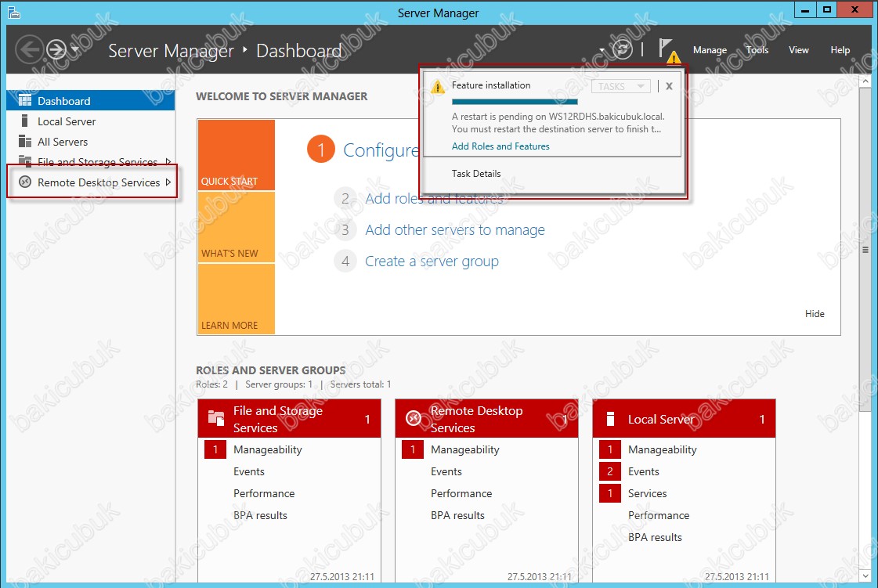Click the Server Manager title bar icon

[14, 13]
